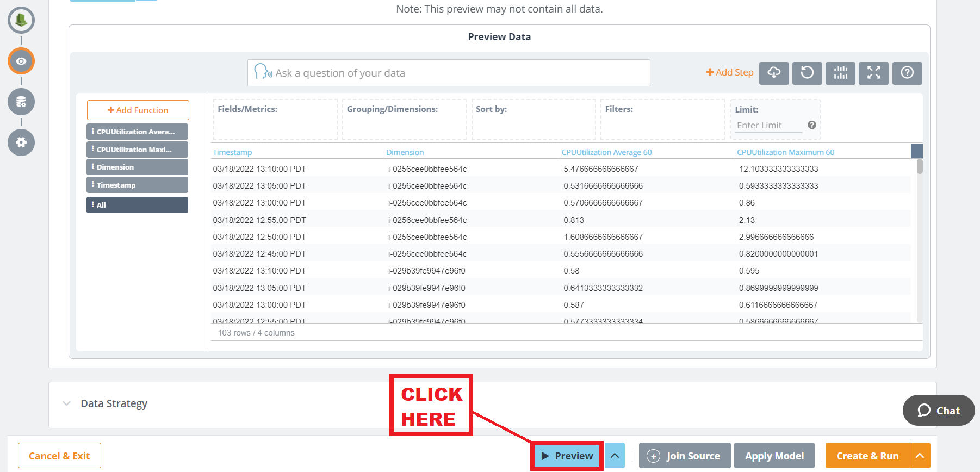Click the reset/refresh icon in preview toolbar
Viewport: 980px width, 472px height.
pos(807,73)
